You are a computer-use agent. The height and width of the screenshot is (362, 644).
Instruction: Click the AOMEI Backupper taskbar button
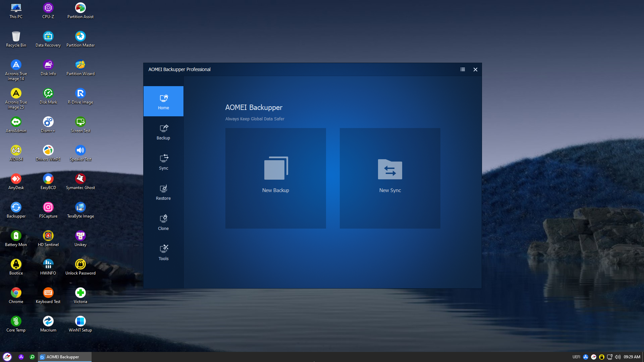coord(64,357)
